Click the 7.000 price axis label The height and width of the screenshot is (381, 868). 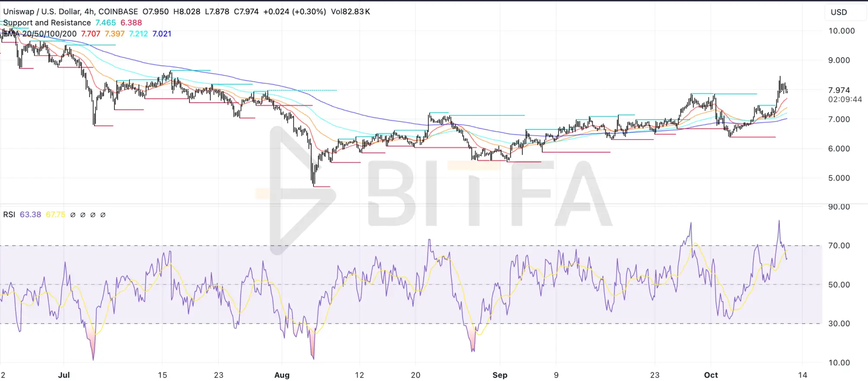click(x=839, y=120)
